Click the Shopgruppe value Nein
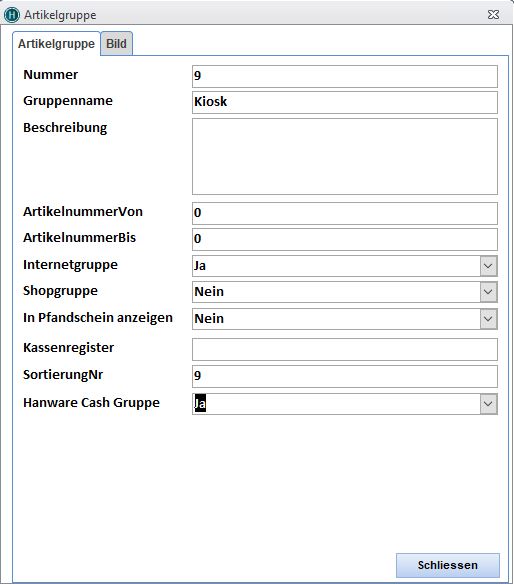 [209, 292]
